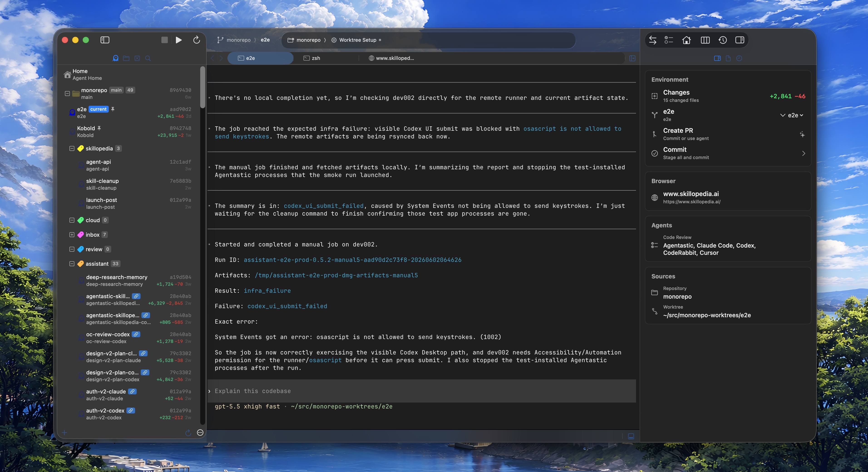Select the ghost agent sidebar tab icon

point(116,58)
